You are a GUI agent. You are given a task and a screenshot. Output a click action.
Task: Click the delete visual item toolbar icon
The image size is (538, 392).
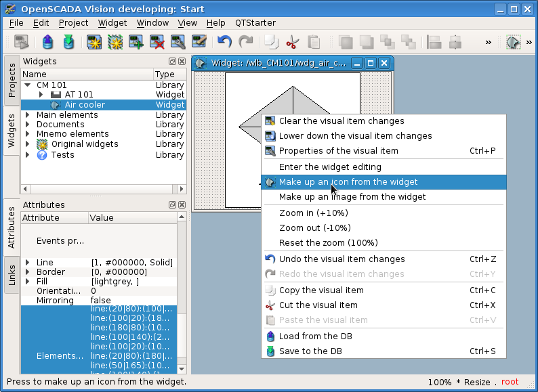pyautogui.click(x=157, y=42)
